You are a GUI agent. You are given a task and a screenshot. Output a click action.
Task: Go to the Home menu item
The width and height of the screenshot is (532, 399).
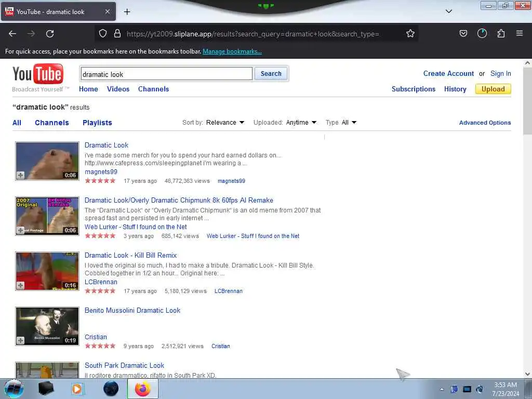pyautogui.click(x=88, y=89)
